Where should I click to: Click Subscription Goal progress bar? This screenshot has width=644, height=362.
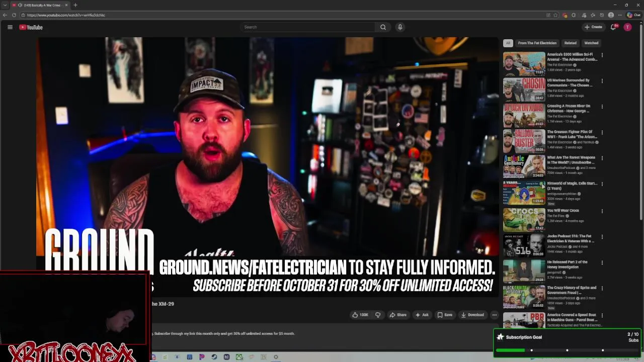[x=567, y=350]
